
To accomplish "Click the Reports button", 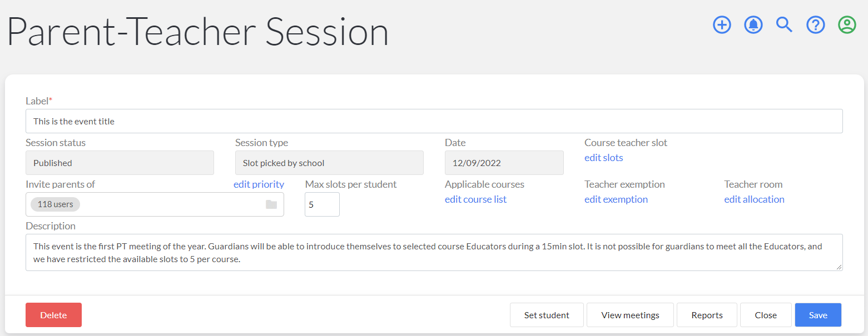I will click(x=707, y=315).
